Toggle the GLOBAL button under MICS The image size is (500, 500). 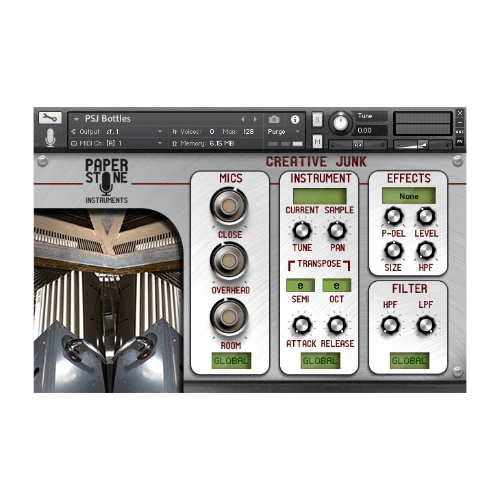[231, 361]
